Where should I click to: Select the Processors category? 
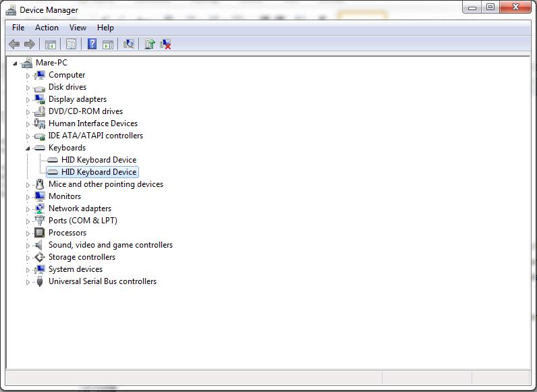coord(67,233)
